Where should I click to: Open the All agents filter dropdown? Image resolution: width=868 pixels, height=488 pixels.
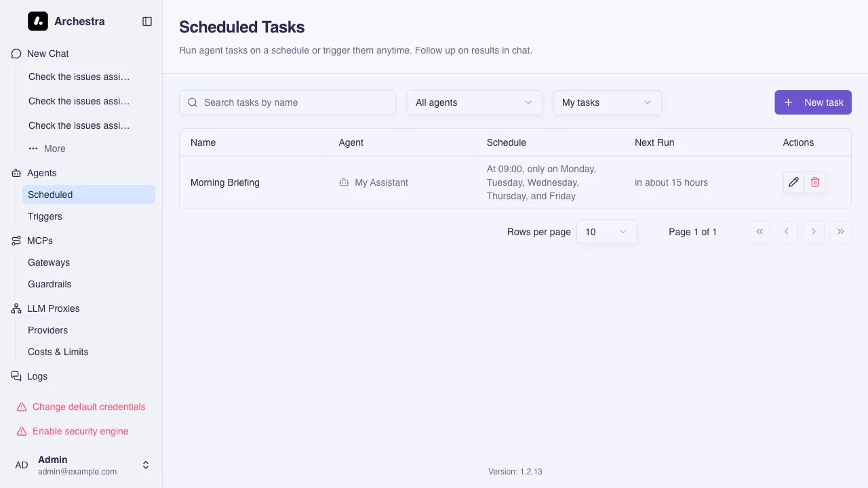pyautogui.click(x=474, y=102)
